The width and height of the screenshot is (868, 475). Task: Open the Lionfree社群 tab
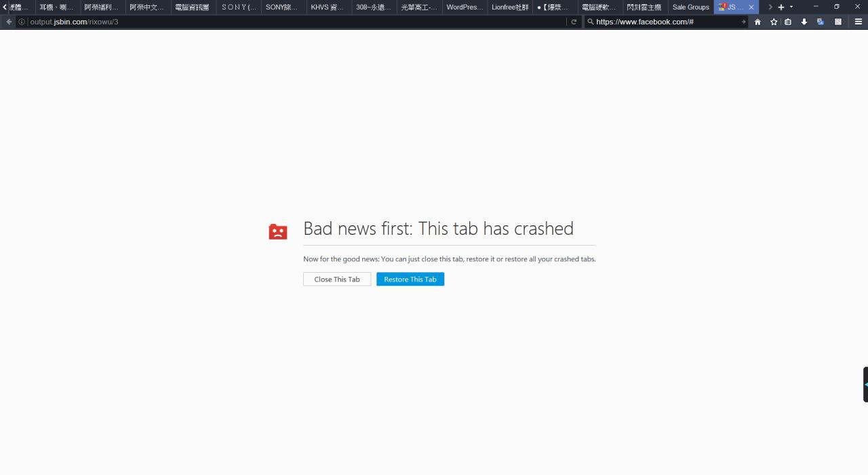510,7
